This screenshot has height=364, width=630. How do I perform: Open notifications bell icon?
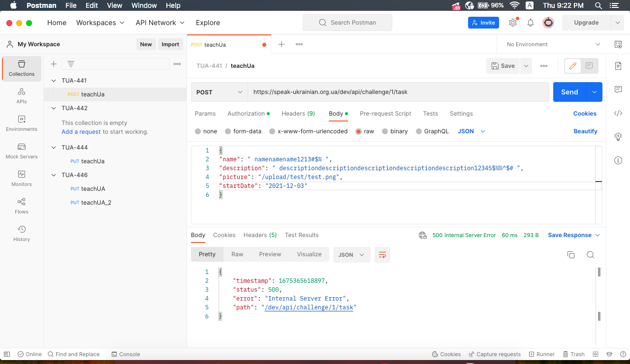[531, 23]
